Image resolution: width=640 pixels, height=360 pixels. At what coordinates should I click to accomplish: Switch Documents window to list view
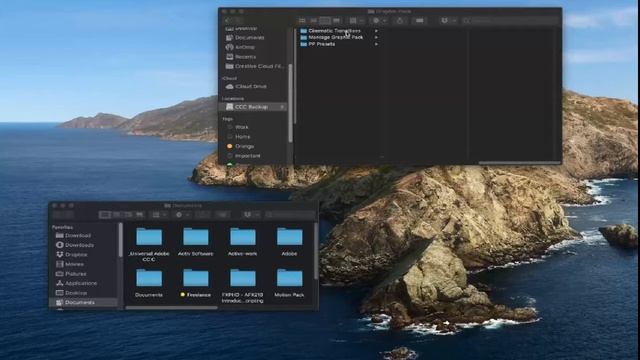point(117,215)
